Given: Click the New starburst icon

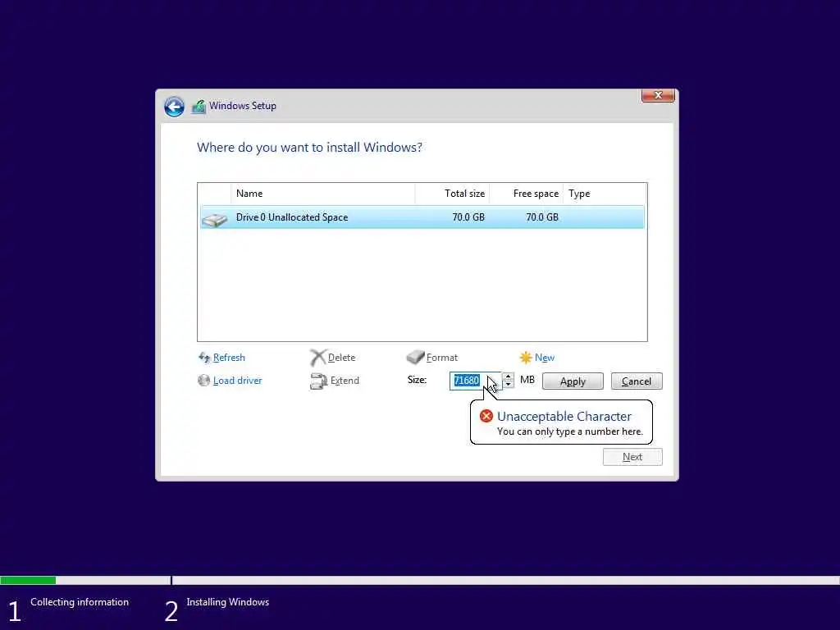Looking at the screenshot, I should (526, 358).
